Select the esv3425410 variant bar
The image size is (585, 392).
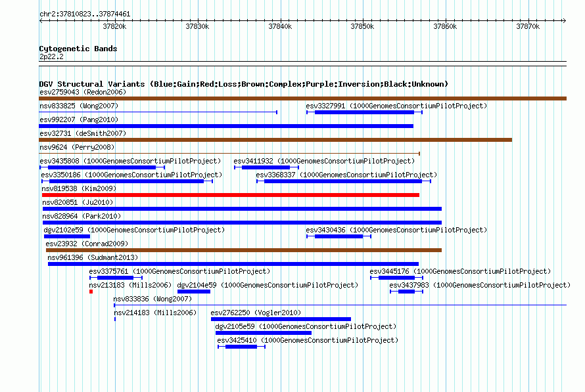(241, 347)
